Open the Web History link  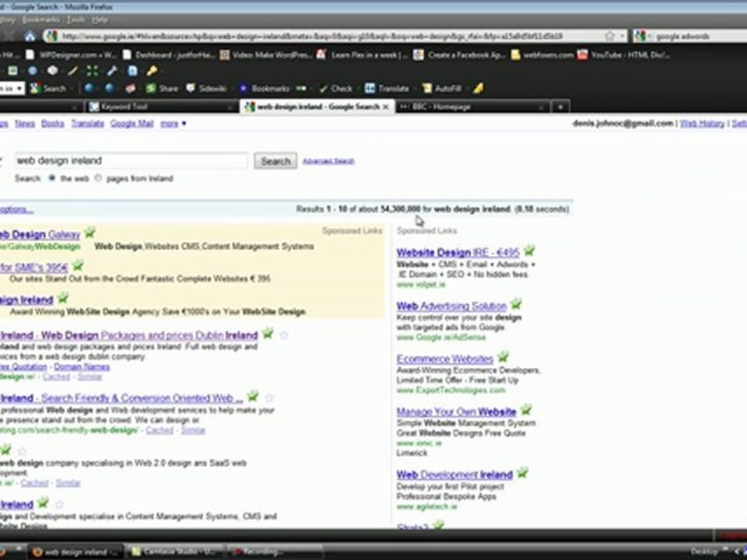point(702,124)
